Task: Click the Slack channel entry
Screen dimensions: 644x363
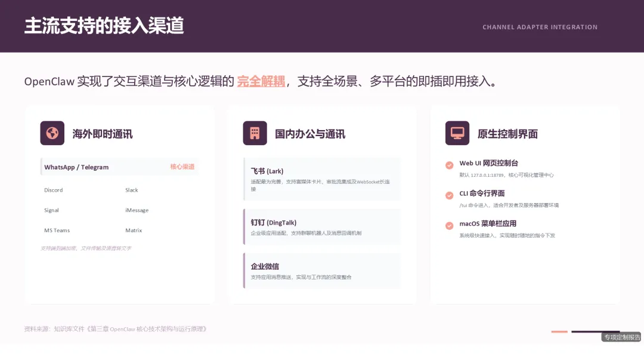Action: pos(131,190)
